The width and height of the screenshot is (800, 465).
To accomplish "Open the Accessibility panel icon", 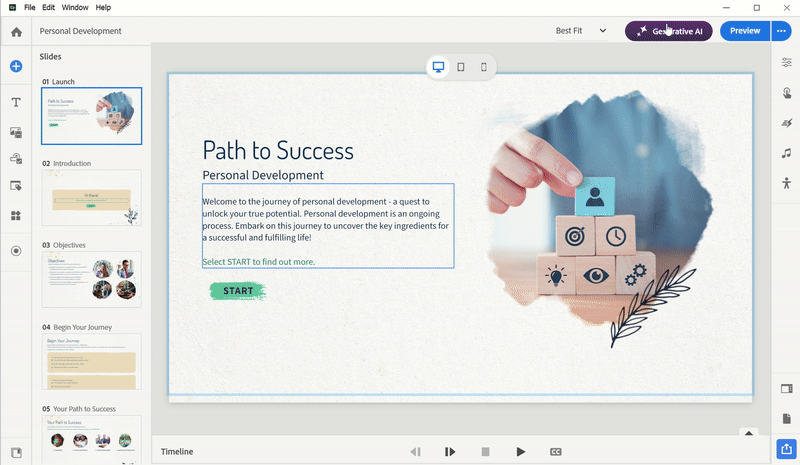I will [x=787, y=183].
